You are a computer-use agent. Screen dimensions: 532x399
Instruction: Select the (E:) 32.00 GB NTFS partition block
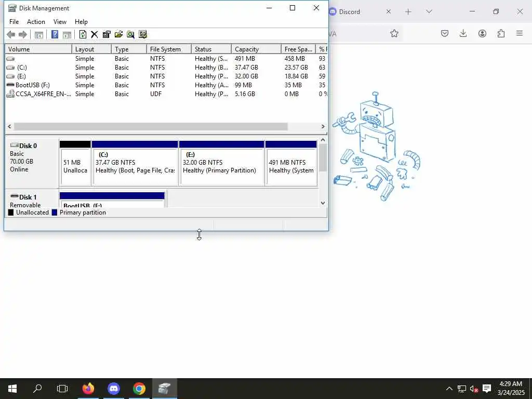tap(221, 163)
